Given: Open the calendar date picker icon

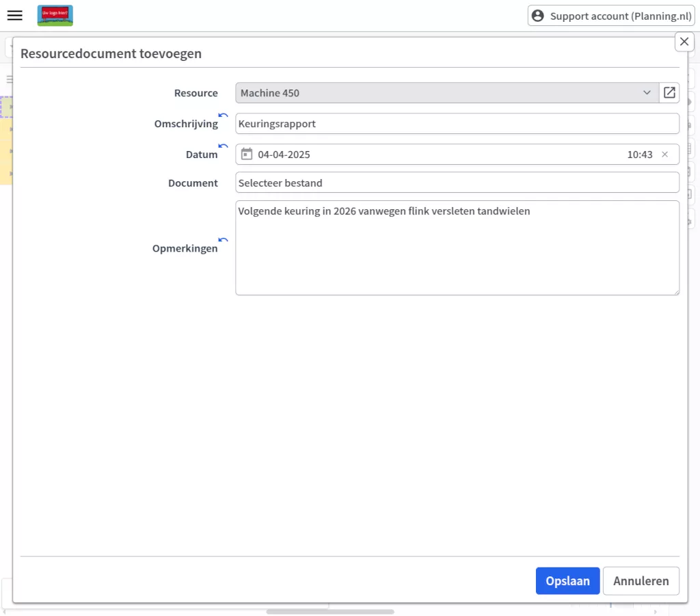Looking at the screenshot, I should tap(247, 155).
